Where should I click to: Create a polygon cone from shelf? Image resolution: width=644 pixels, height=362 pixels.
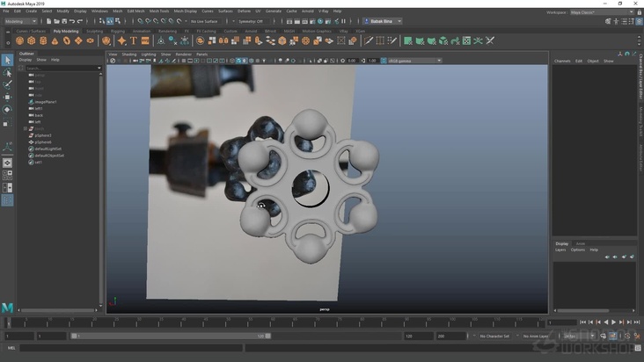(55, 40)
